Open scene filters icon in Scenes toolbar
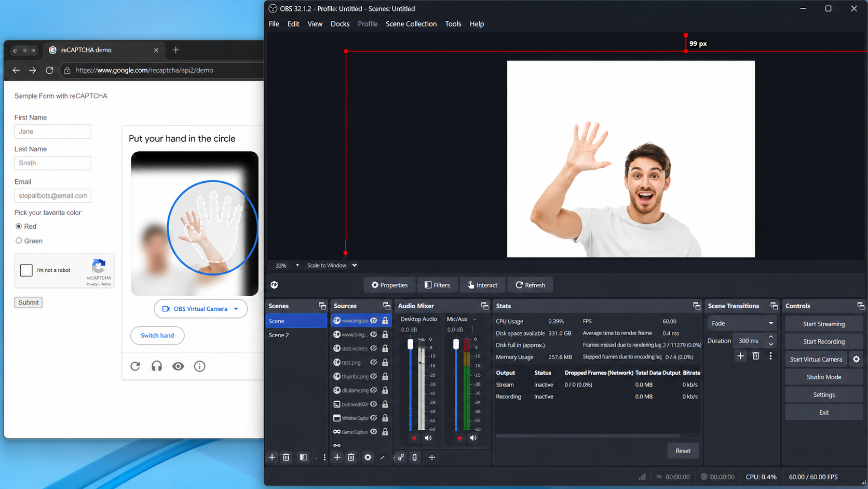This screenshot has width=868, height=489. (x=303, y=457)
